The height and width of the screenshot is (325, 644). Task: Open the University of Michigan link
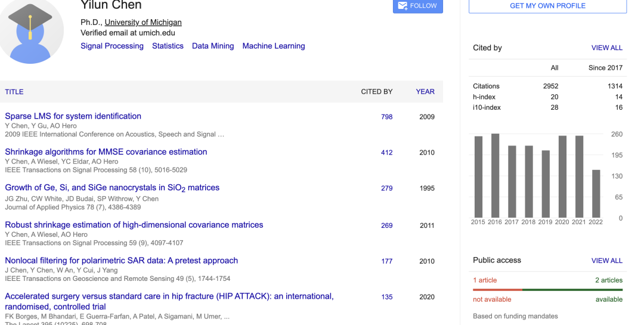click(x=143, y=23)
